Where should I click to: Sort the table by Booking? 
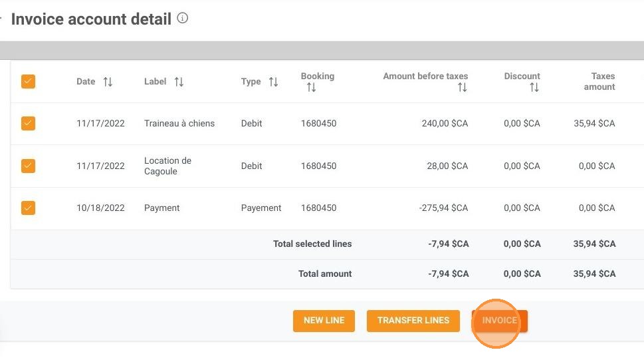tap(311, 87)
